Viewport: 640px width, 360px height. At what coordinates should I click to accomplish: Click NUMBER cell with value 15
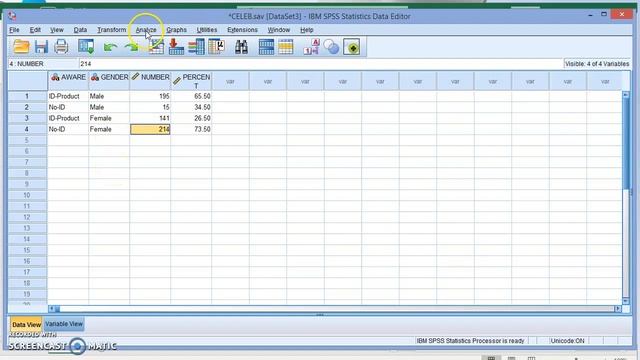(150, 107)
